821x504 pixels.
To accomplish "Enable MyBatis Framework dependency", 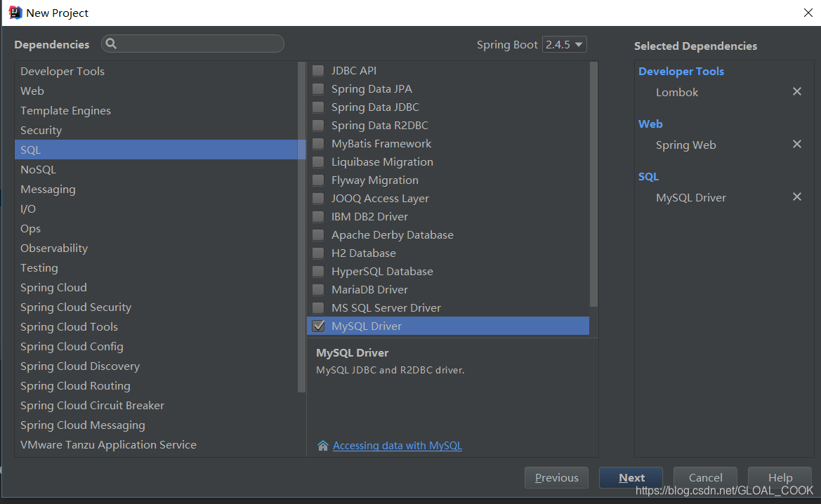I will coord(318,143).
